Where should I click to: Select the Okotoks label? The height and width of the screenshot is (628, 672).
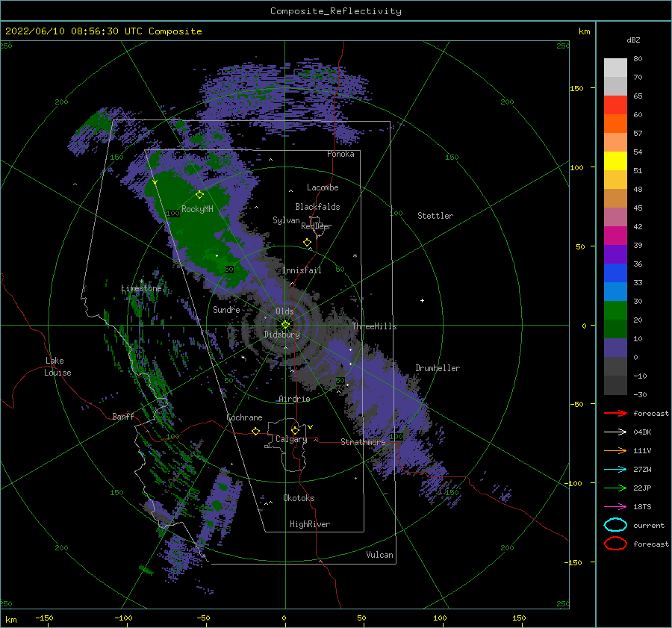[299, 497]
